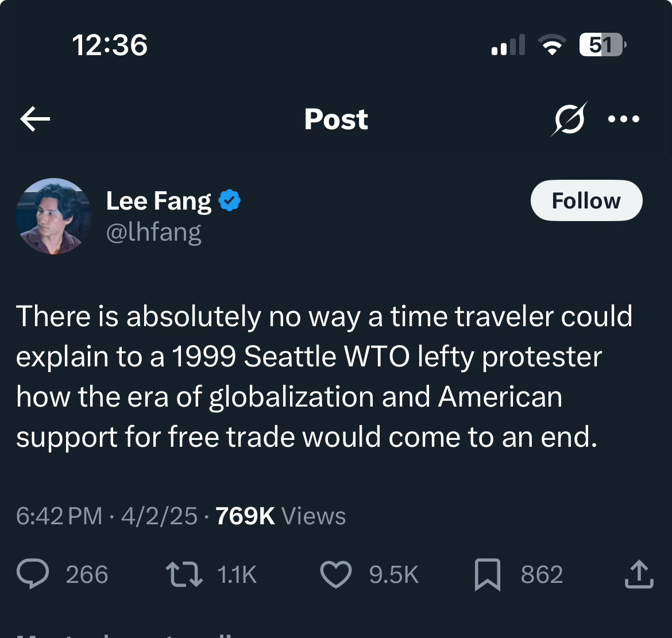This screenshot has height=638, width=672.
Task: Open the @lhfang handle link
Action: 154,233
